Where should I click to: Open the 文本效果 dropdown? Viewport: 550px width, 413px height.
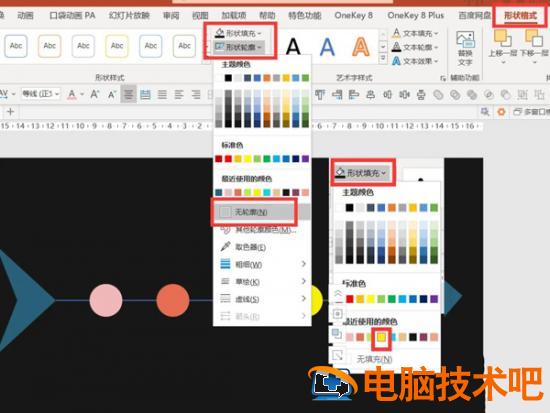(415, 61)
